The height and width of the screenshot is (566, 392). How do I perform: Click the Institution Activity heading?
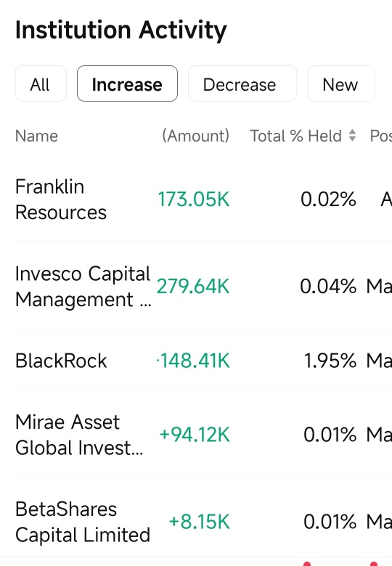tap(121, 30)
